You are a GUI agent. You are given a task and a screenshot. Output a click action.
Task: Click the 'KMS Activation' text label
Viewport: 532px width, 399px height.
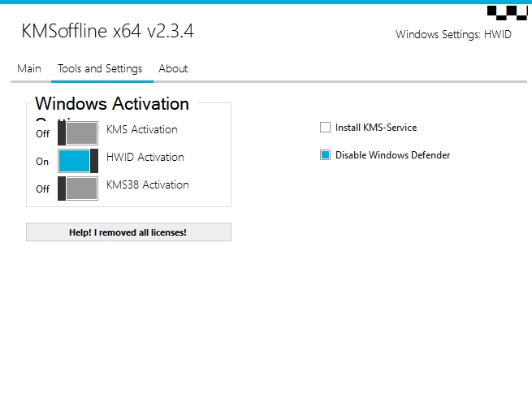click(x=142, y=130)
